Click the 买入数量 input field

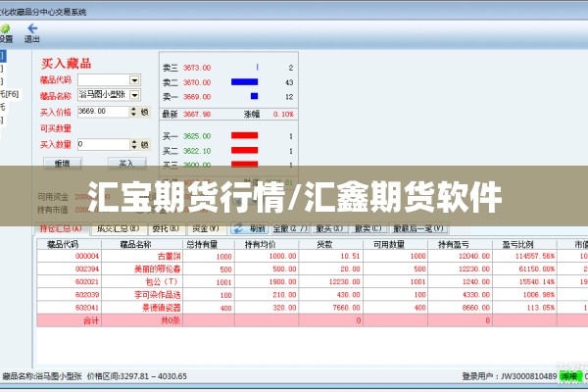point(104,144)
